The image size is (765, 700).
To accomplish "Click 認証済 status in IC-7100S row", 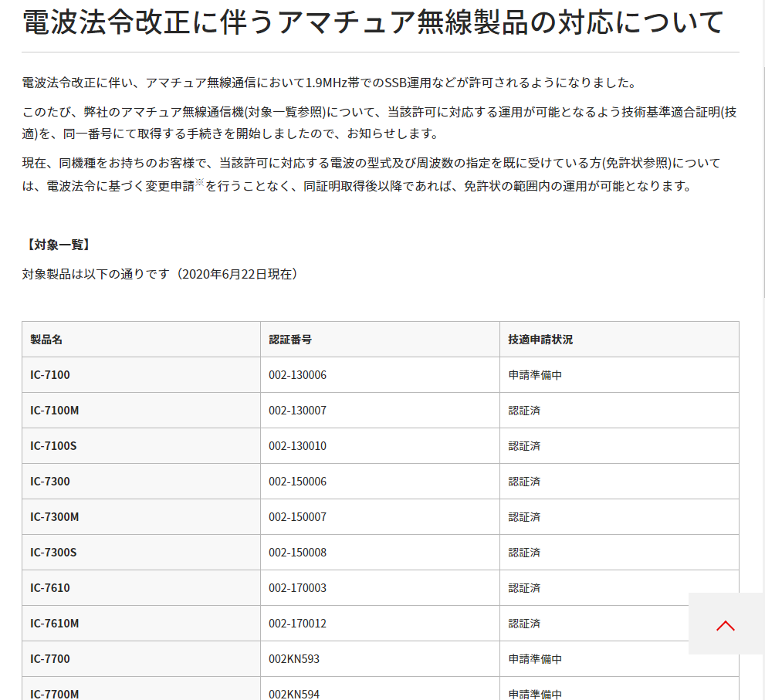I will (x=524, y=446).
